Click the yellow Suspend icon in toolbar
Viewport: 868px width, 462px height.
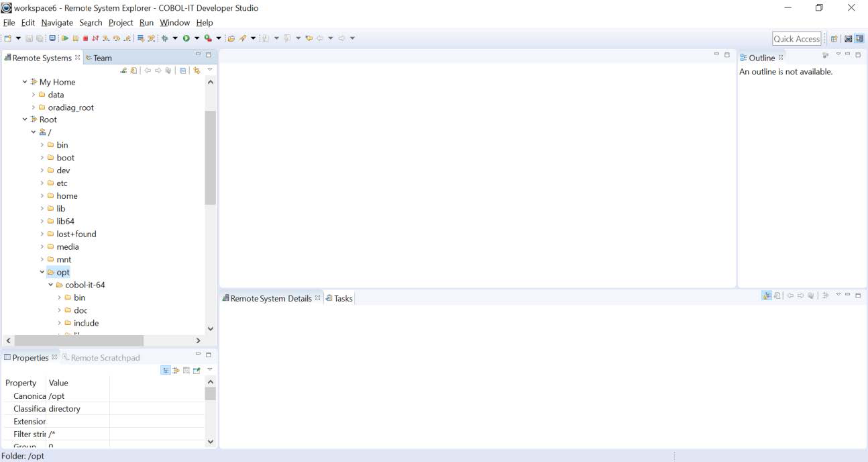(x=76, y=38)
